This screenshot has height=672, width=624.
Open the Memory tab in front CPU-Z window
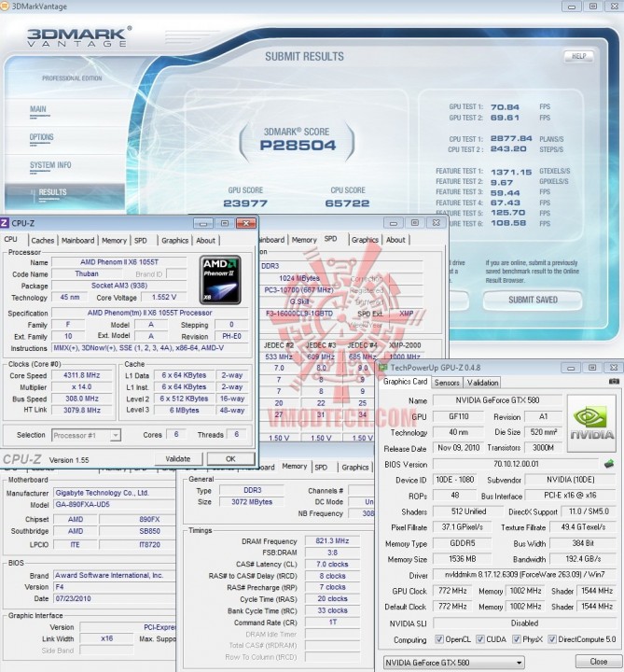(114, 241)
